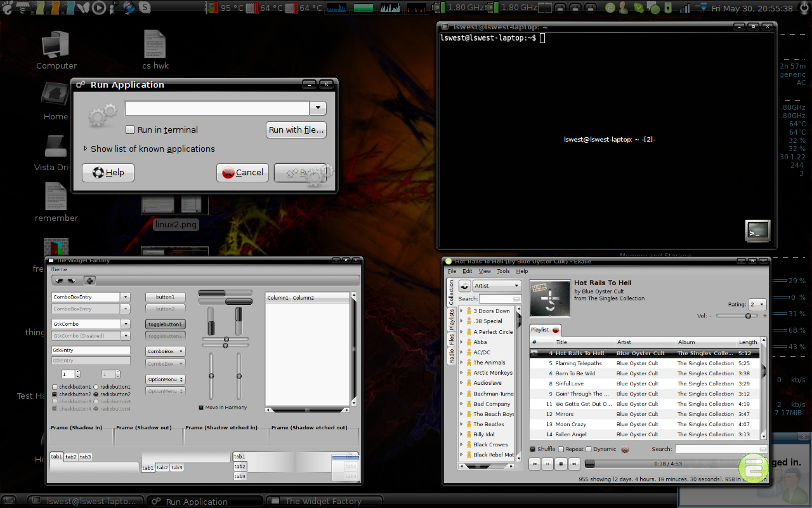Click togglebutton1 in Widget Factory
Image resolution: width=812 pixels, height=508 pixels.
[166, 324]
